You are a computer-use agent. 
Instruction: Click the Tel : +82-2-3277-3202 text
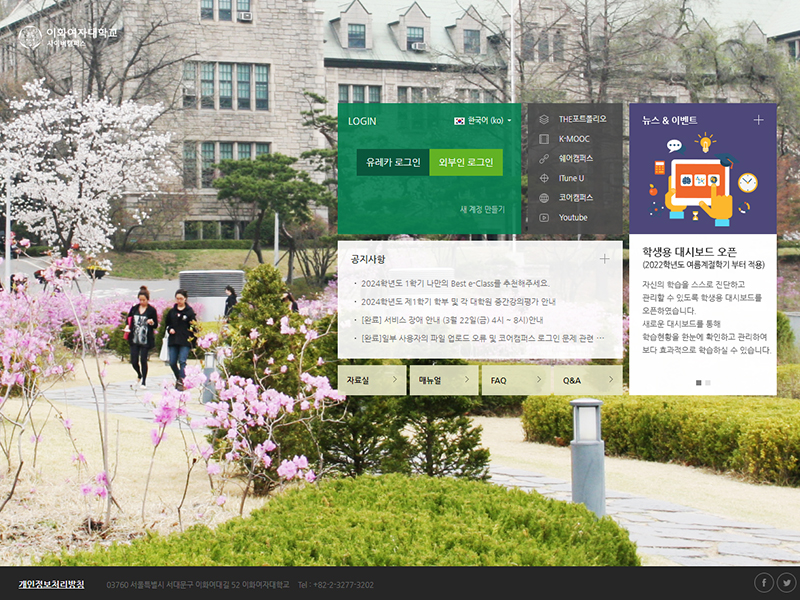coord(336,585)
